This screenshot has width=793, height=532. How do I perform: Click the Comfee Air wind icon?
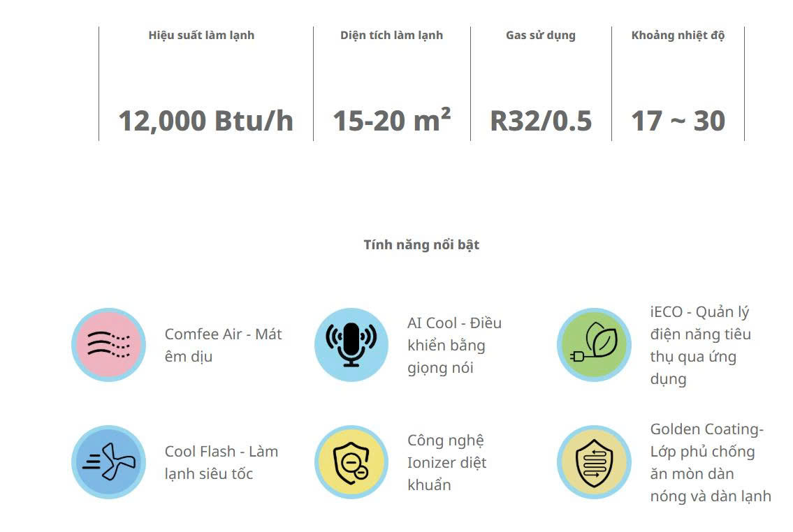pos(108,345)
